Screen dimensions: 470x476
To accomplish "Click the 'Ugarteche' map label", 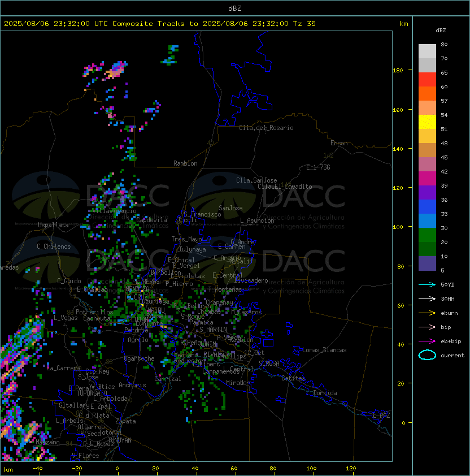I will pos(140,358).
